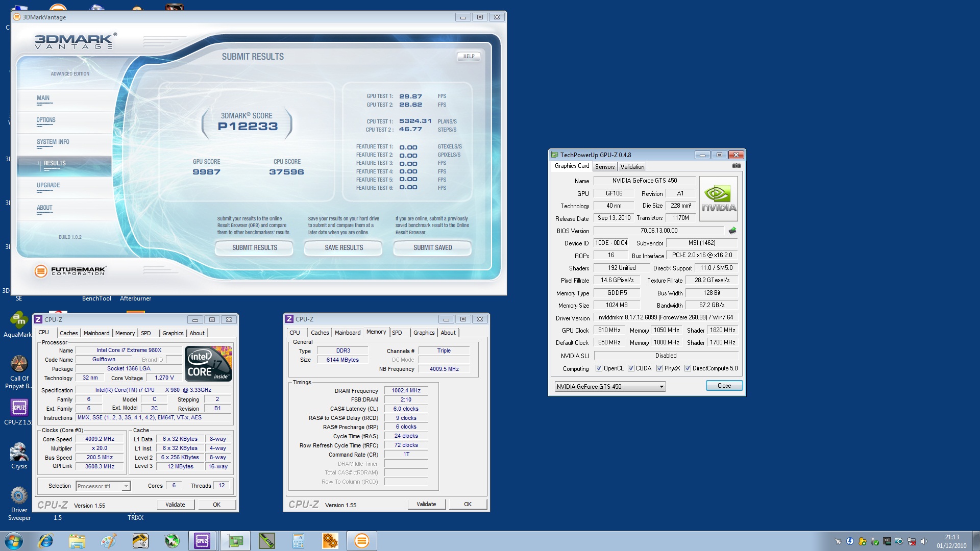Image resolution: width=980 pixels, height=551 pixels.
Task: Open Mainboard tab in left CPU-Z
Action: tap(96, 333)
